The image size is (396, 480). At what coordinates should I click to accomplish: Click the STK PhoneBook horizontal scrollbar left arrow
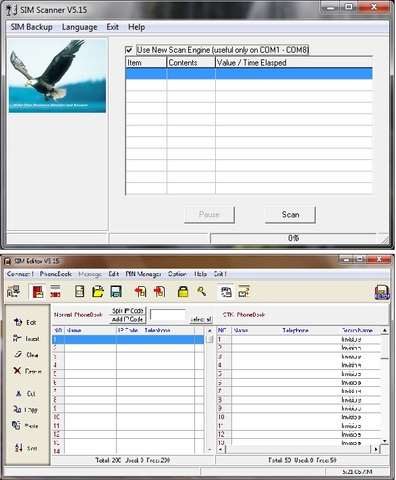pos(221,449)
